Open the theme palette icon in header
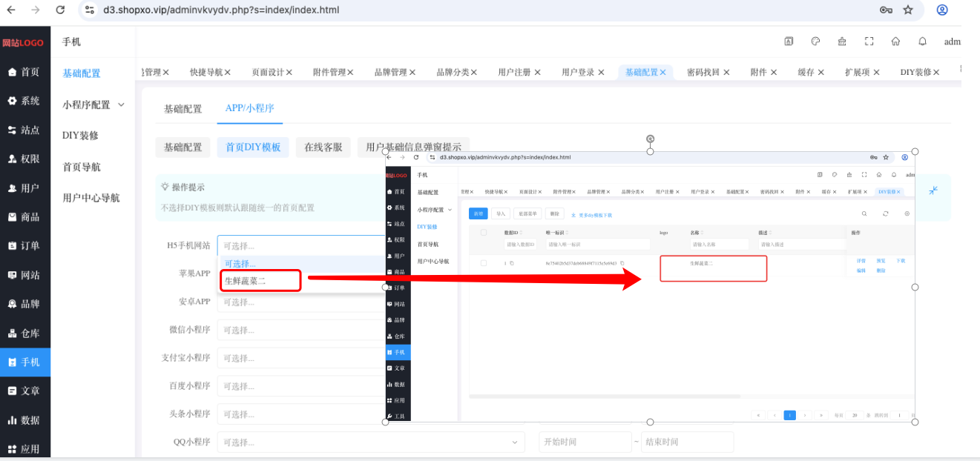This screenshot has width=980, height=461. [x=815, y=42]
